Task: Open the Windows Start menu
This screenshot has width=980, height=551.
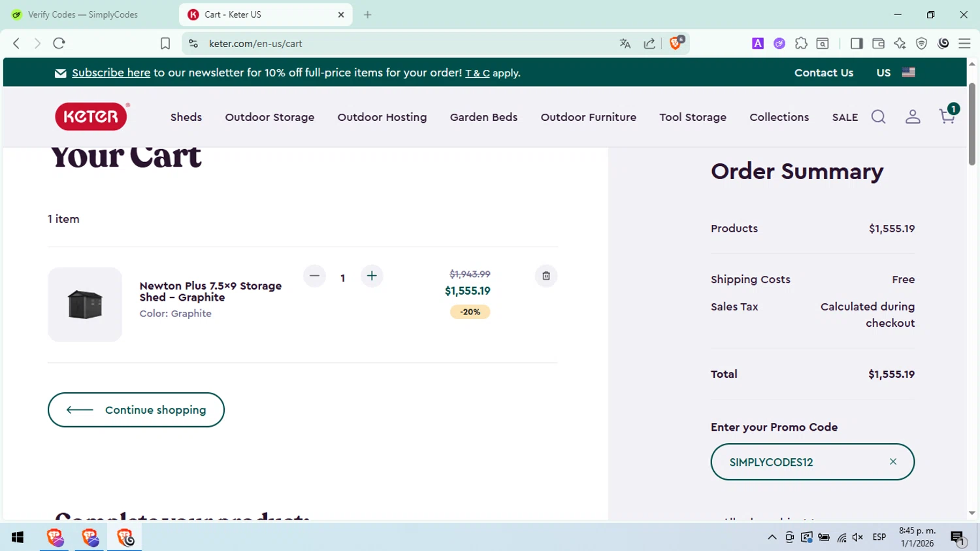Action: click(x=18, y=537)
